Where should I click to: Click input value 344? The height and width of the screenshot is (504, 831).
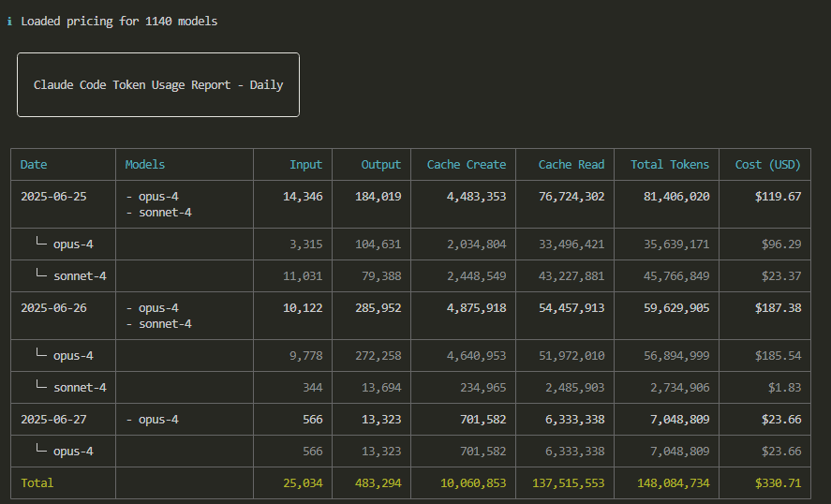click(313, 388)
